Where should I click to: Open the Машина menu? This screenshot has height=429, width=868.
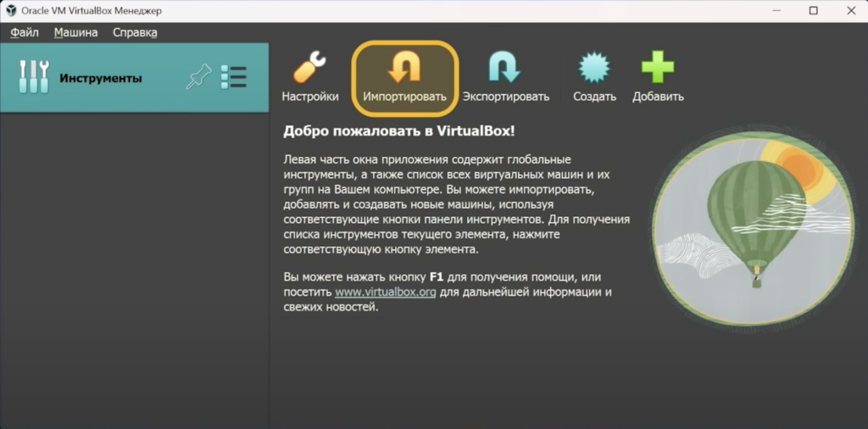pyautogui.click(x=75, y=32)
